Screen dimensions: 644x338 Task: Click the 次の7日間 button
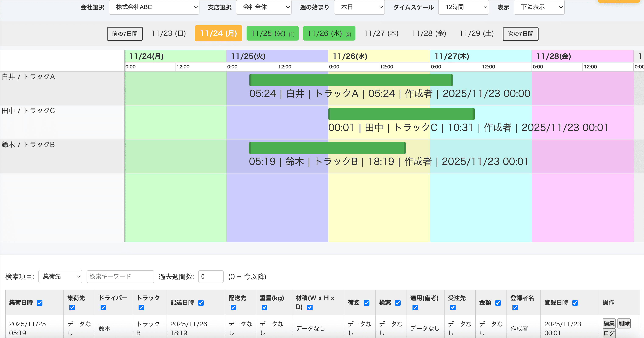pos(520,34)
